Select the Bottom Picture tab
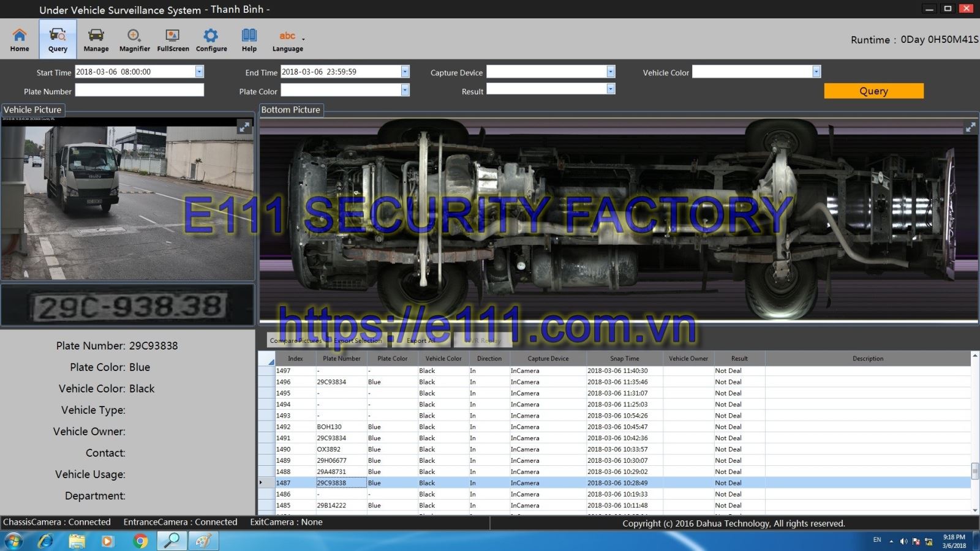This screenshot has height=551, width=980. click(x=291, y=110)
